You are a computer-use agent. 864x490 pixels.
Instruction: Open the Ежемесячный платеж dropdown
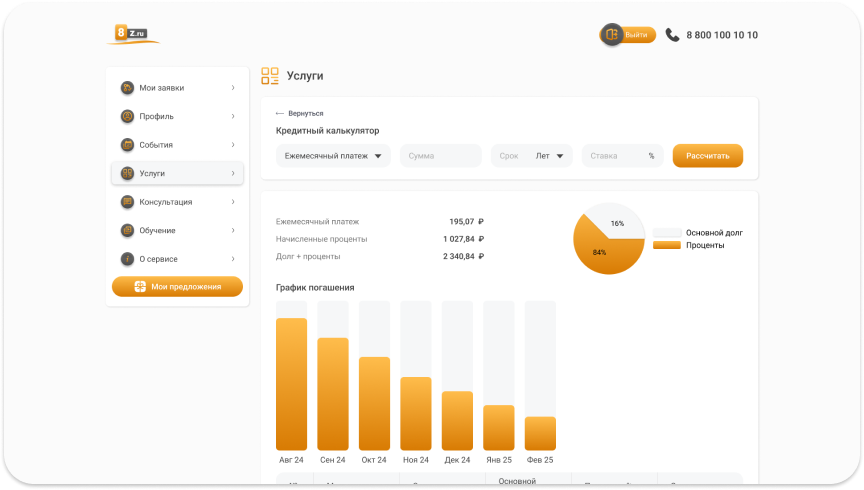(333, 156)
